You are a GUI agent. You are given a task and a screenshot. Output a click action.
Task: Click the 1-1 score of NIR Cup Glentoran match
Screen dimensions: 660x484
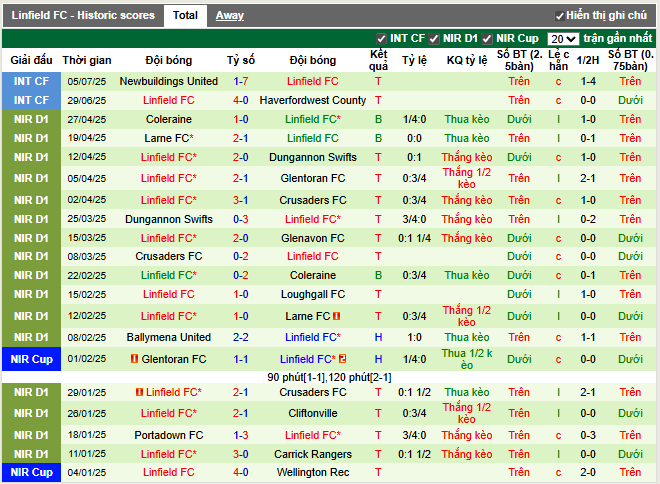click(241, 359)
